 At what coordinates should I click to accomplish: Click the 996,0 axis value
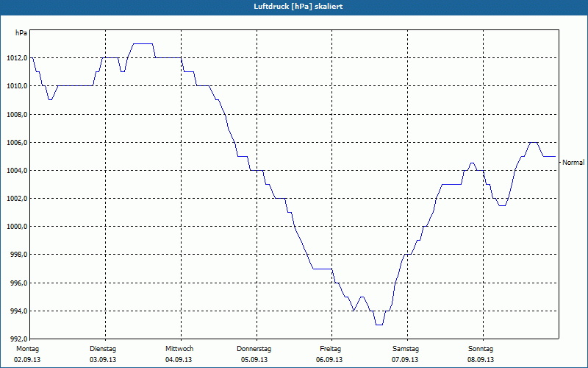pyautogui.click(x=19, y=283)
